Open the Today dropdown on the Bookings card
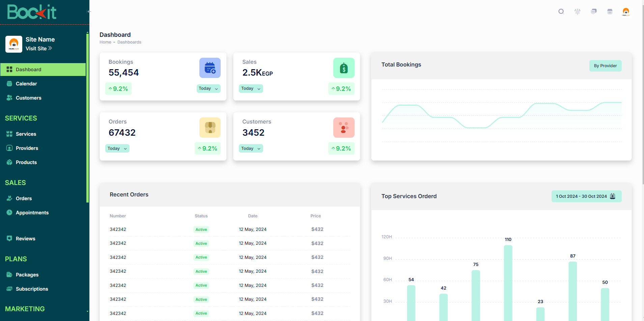The image size is (644, 321). 208,88
